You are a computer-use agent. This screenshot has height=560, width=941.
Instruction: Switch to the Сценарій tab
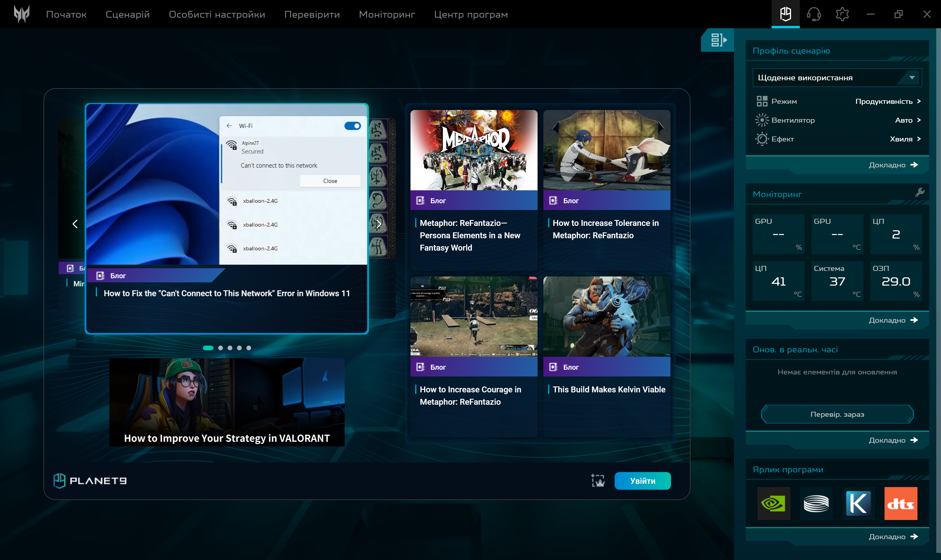click(x=128, y=14)
